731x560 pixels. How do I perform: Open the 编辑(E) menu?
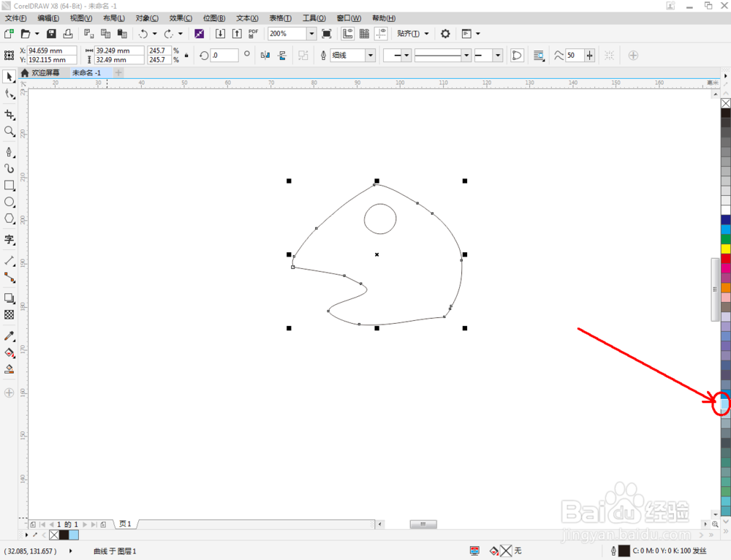[48, 18]
